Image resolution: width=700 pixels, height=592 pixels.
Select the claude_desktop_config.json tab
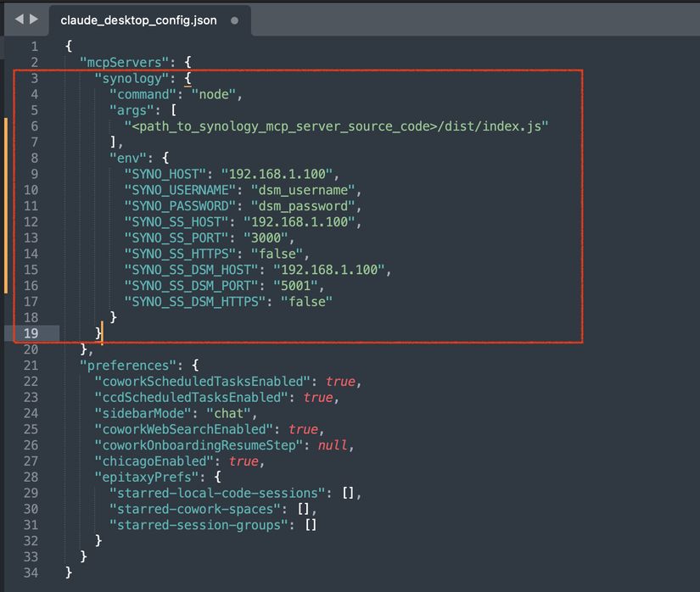point(138,20)
